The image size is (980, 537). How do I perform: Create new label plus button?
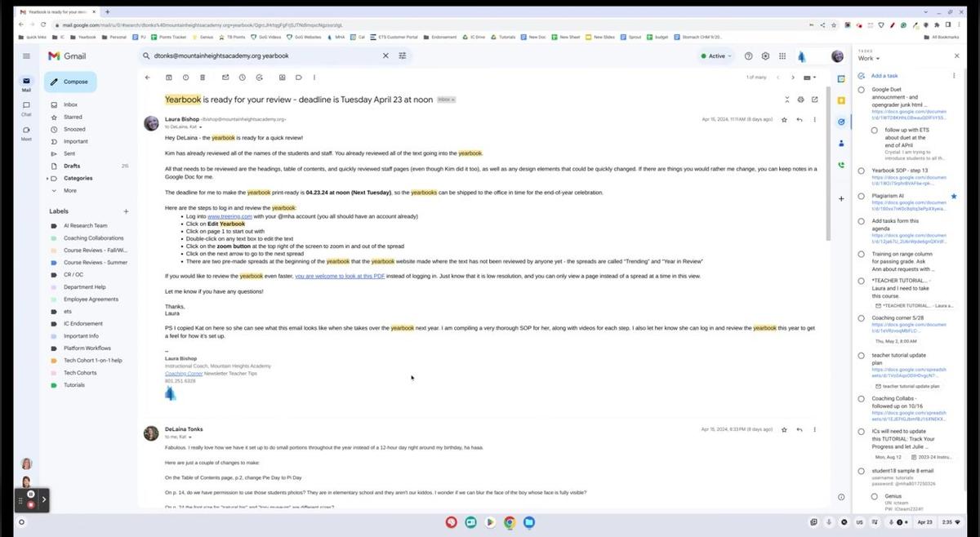coord(126,211)
